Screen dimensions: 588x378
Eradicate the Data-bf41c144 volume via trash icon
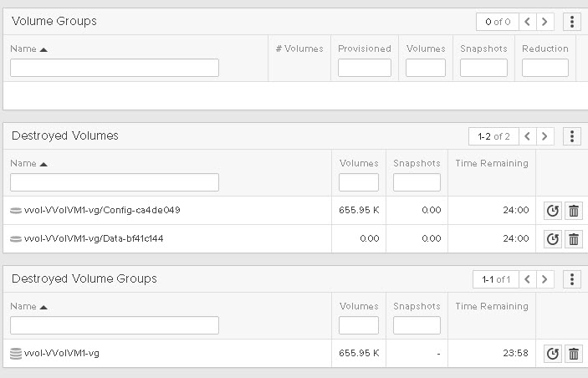[574, 239]
